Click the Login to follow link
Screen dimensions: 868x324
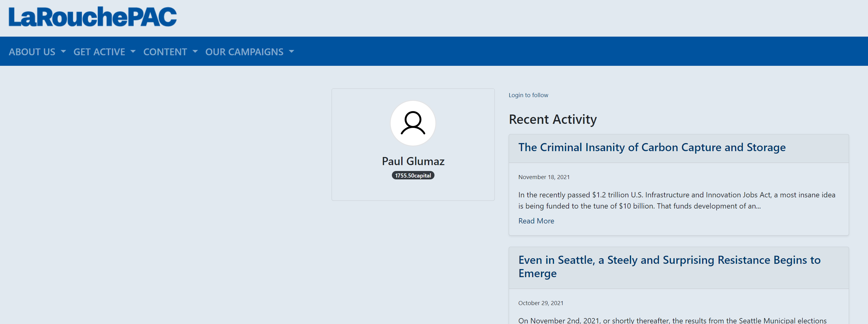click(528, 95)
